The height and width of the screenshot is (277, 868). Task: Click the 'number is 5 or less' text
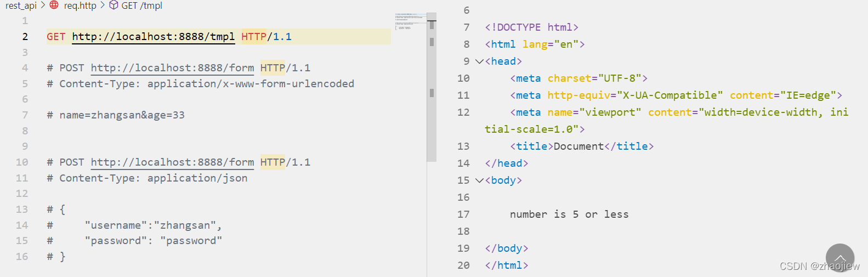pyautogui.click(x=569, y=214)
